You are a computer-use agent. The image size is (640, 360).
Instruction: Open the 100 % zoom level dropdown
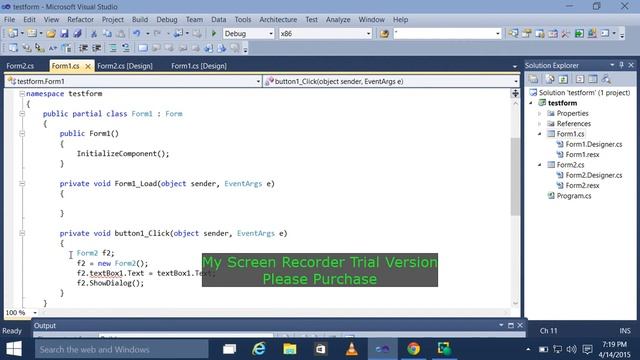[x=35, y=313]
